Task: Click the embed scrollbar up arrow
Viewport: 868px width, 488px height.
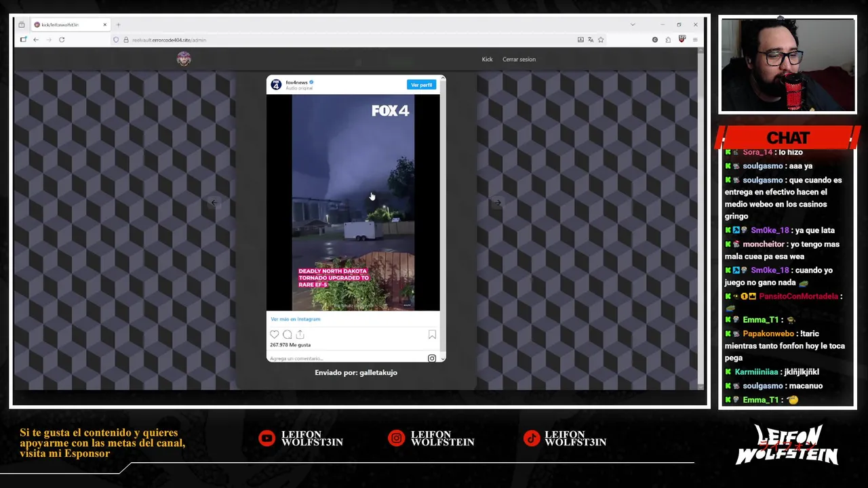Action: (x=443, y=79)
